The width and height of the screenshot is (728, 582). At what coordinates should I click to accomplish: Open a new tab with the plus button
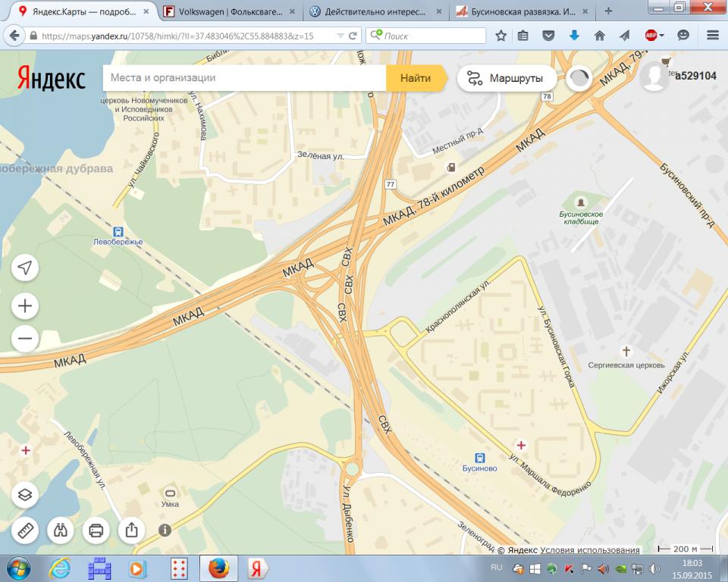(608, 11)
